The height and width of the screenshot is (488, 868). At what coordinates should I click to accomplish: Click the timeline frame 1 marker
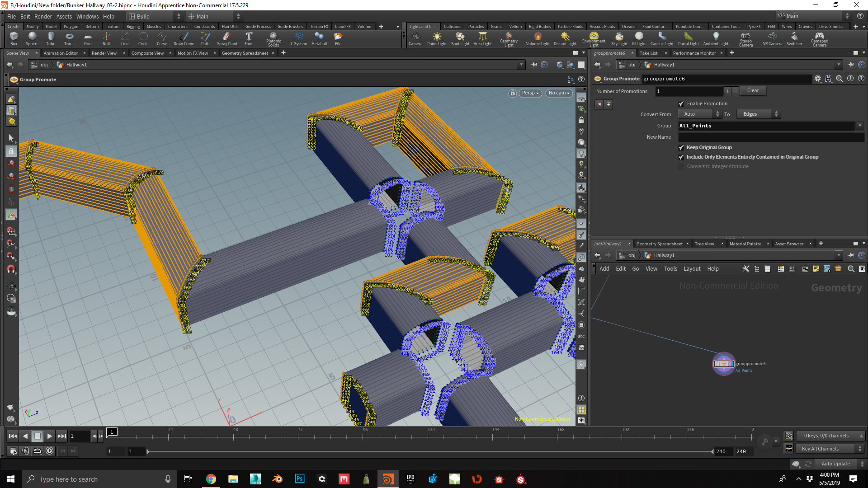[112, 432]
